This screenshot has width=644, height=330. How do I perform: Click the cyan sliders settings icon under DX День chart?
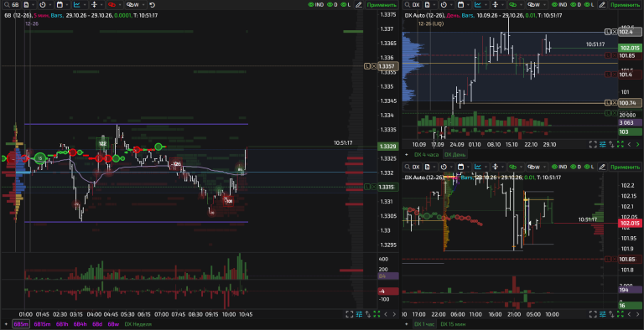click(x=603, y=144)
